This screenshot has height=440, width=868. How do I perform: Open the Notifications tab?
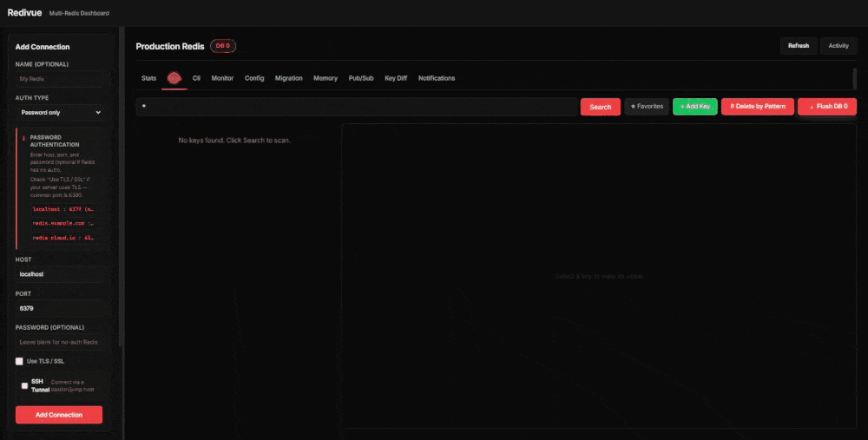coord(437,79)
